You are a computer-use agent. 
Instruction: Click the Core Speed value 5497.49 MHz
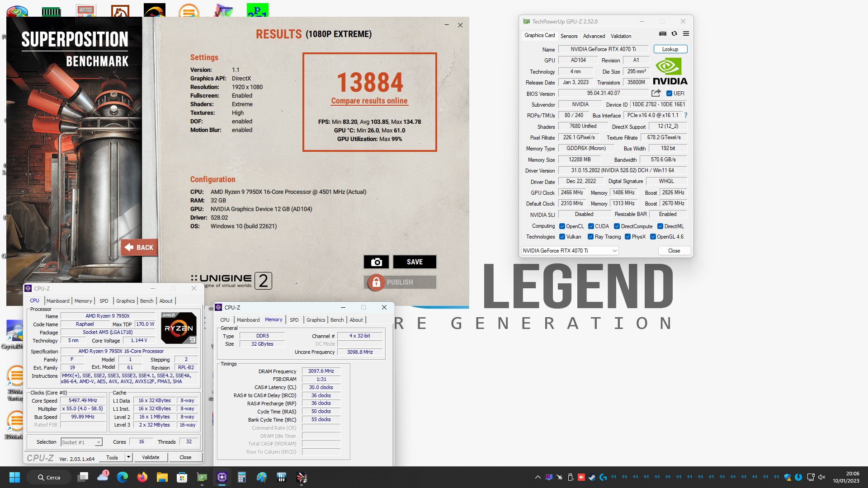(83, 400)
